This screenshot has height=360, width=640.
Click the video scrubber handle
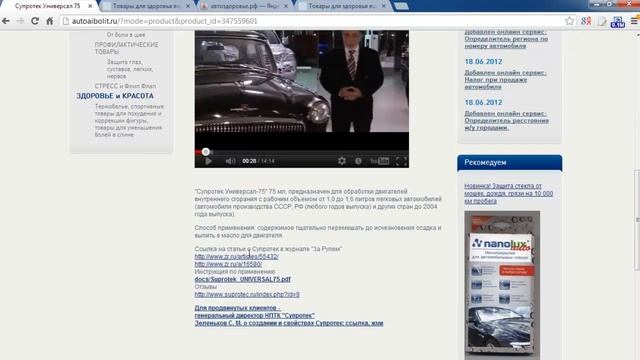tap(206, 152)
